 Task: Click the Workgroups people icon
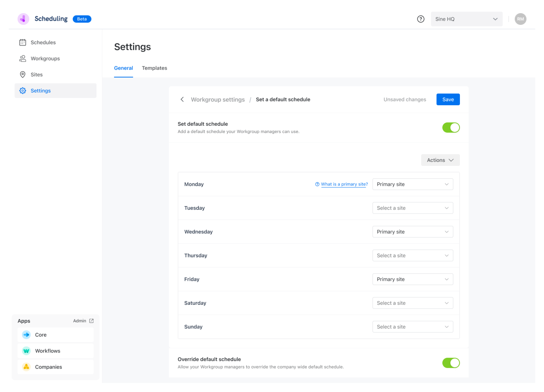(x=23, y=58)
